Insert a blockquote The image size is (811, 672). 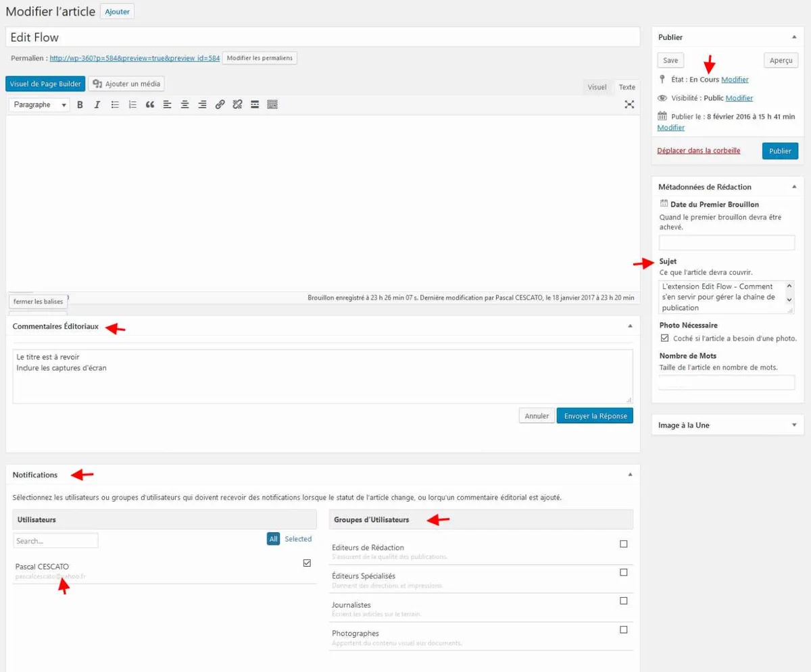pyautogui.click(x=150, y=105)
